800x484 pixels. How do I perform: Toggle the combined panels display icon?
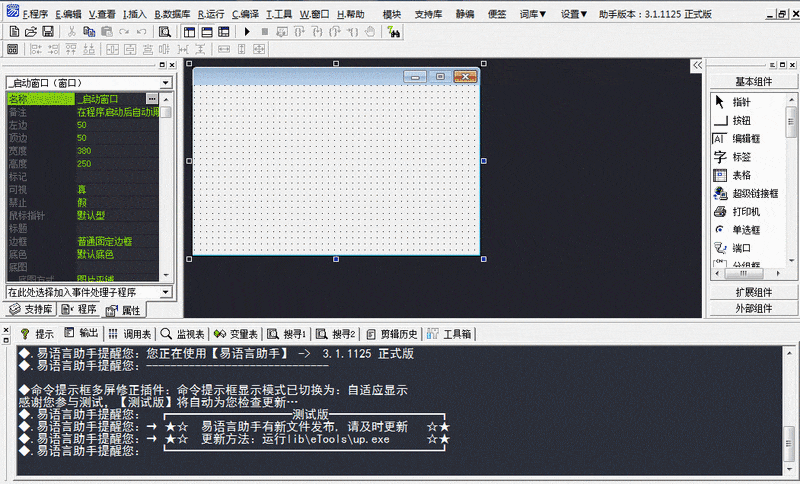pyautogui.click(x=223, y=32)
